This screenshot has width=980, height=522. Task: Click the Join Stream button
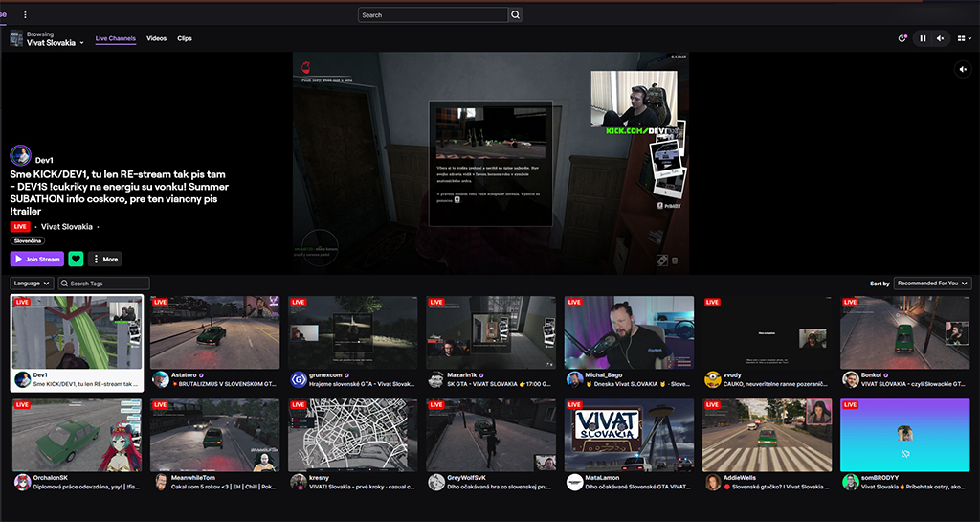(37, 259)
